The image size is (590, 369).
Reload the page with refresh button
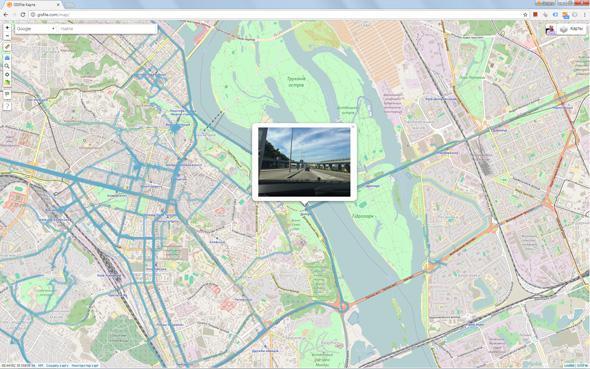(23, 14)
